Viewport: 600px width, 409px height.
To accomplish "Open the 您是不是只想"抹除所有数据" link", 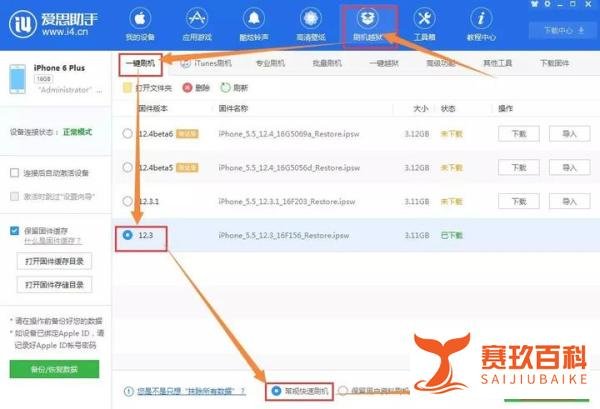I will (191, 391).
